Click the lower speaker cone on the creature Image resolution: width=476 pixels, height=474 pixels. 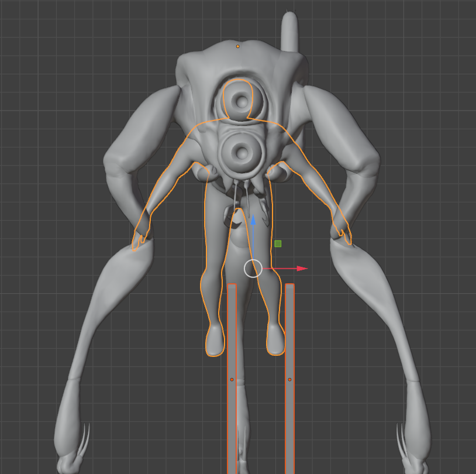tap(242, 152)
